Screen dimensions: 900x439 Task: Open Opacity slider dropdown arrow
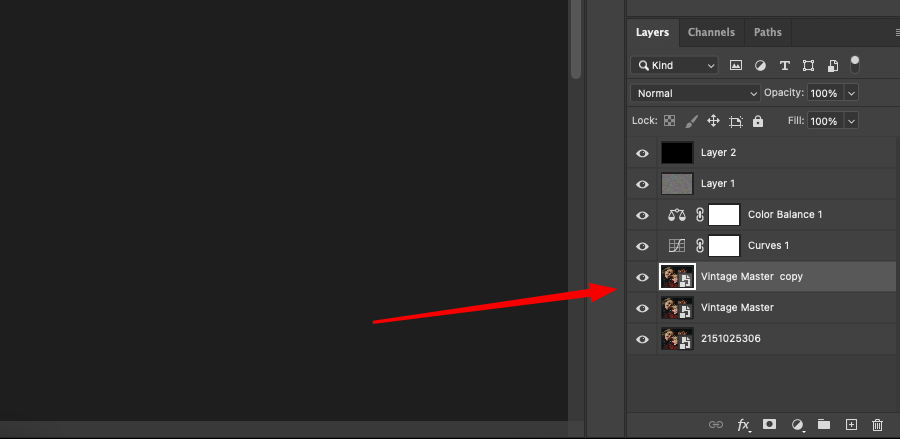[x=851, y=93]
